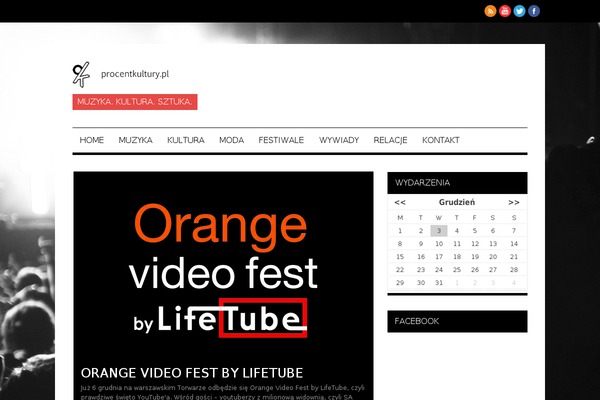Open the Twitter profile icon
Viewport: 600px width, 400px height.
tap(519, 11)
